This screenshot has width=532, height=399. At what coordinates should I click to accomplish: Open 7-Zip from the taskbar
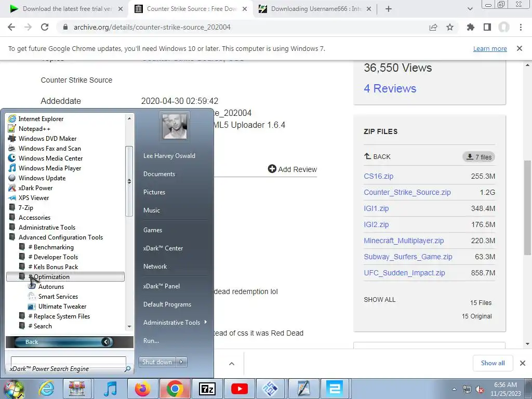pos(207,389)
